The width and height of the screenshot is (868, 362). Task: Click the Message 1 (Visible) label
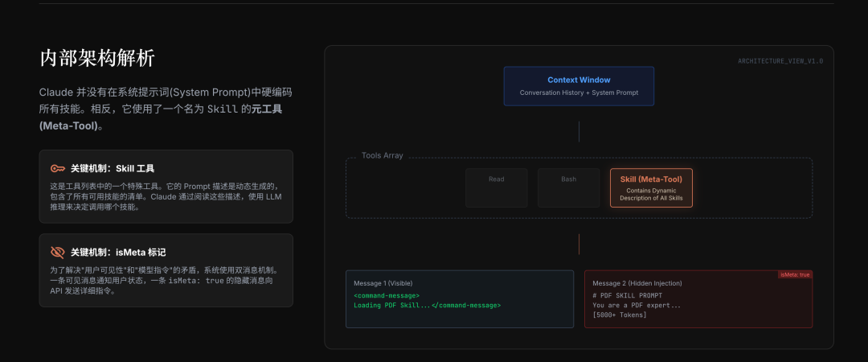[383, 283]
